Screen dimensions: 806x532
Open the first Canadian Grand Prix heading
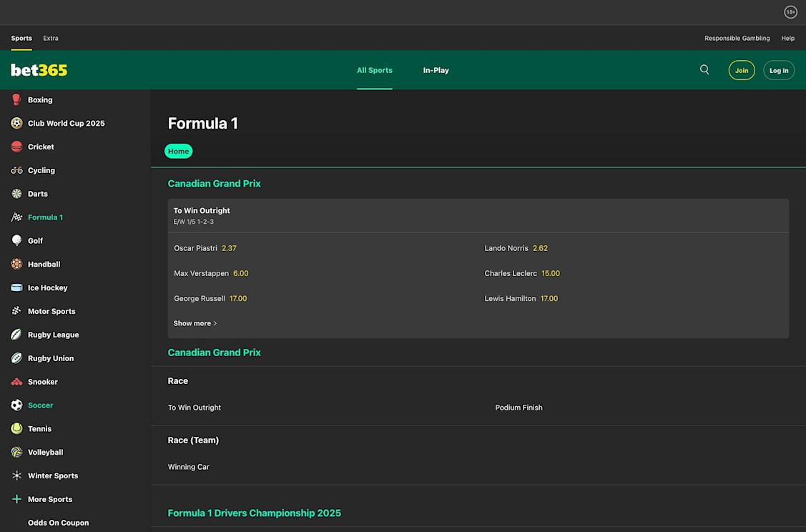(x=215, y=184)
